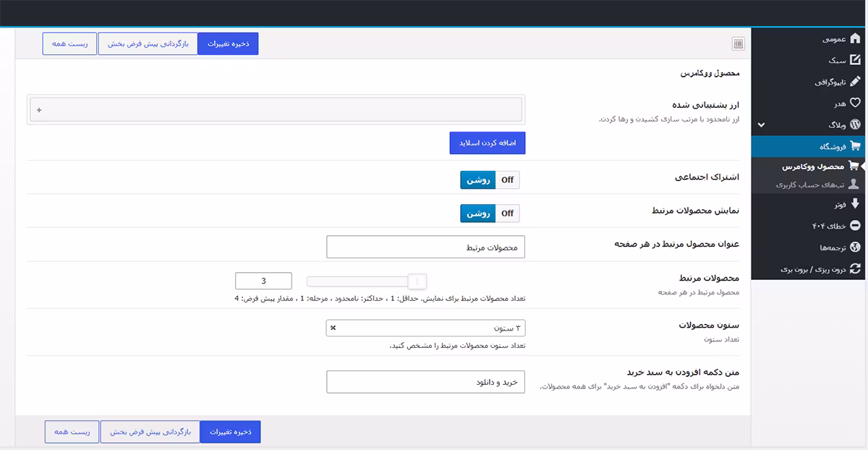Open the تایپوگرافی menu label

point(830,82)
